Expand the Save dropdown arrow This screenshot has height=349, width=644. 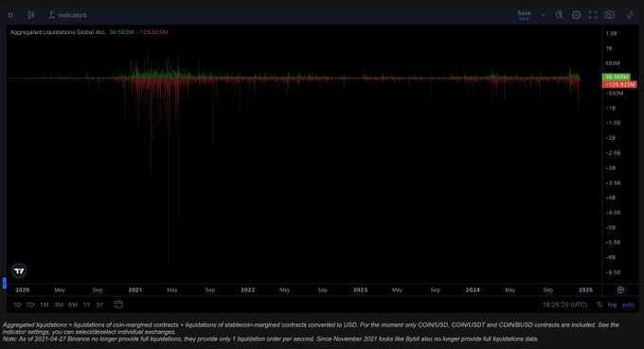543,15
